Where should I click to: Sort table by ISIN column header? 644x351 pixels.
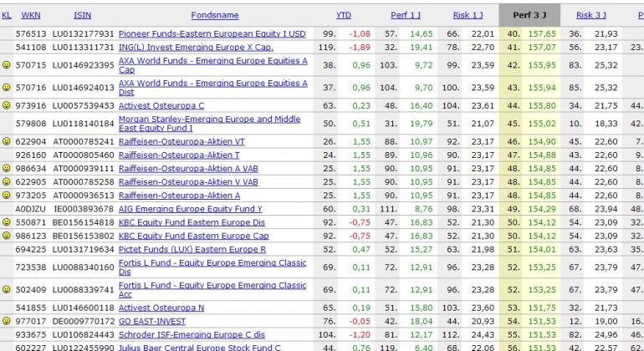pos(83,15)
